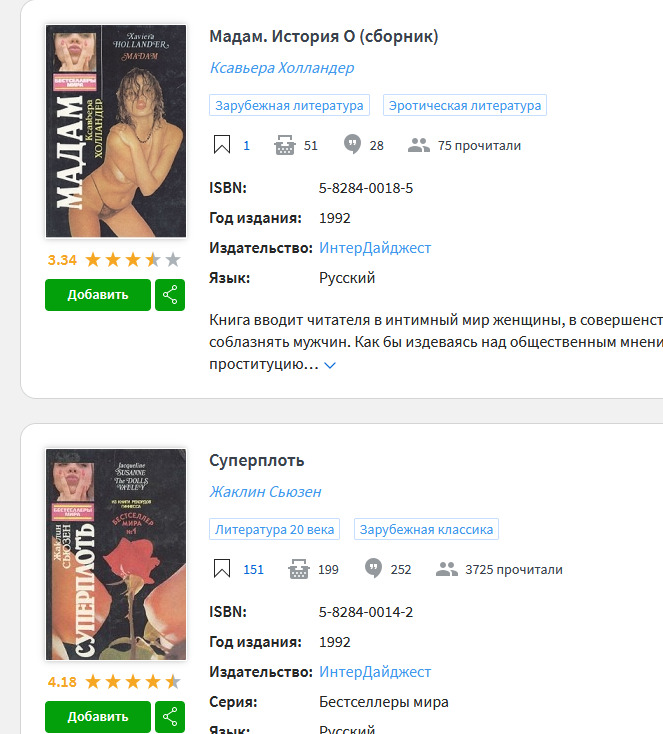
Task: Rate Мадам book using the star rating
Action: [x=133, y=259]
